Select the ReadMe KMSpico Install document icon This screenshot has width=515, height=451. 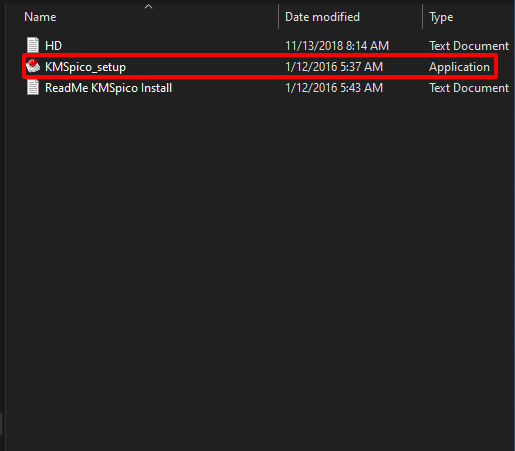(33, 87)
